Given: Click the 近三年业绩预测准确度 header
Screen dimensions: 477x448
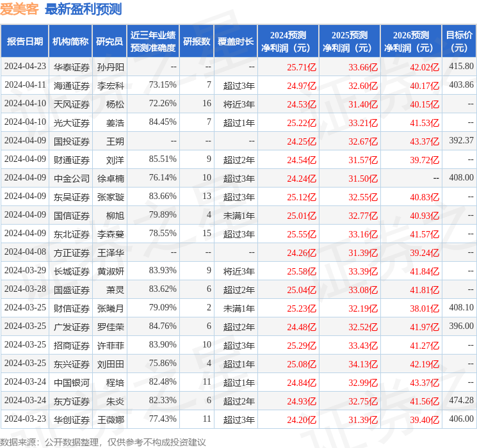Looking at the screenshot, I should [153, 42].
